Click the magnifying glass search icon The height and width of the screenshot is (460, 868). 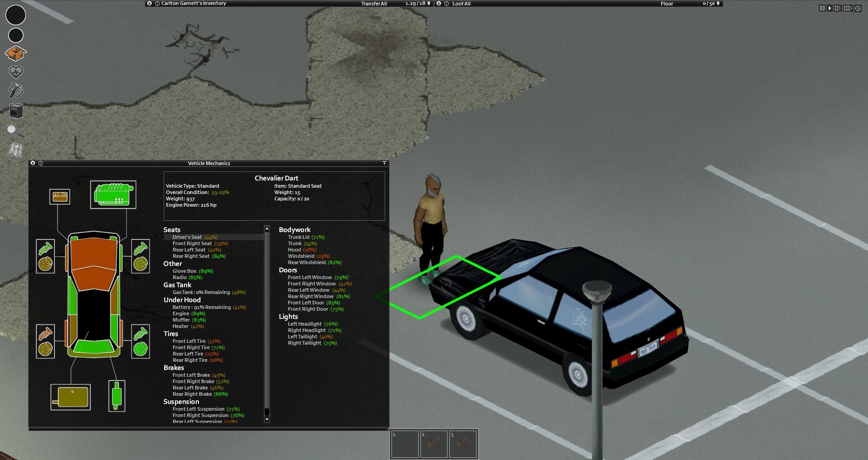point(15,131)
